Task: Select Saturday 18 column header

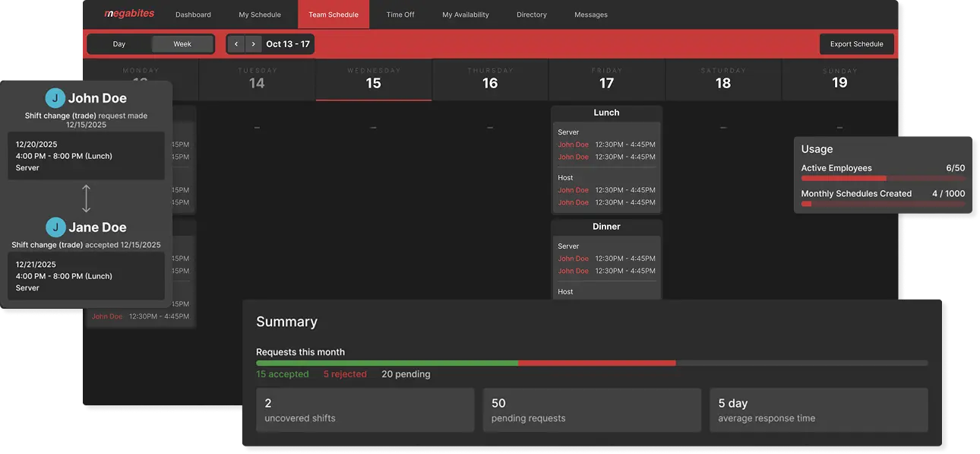Action: coord(723,79)
